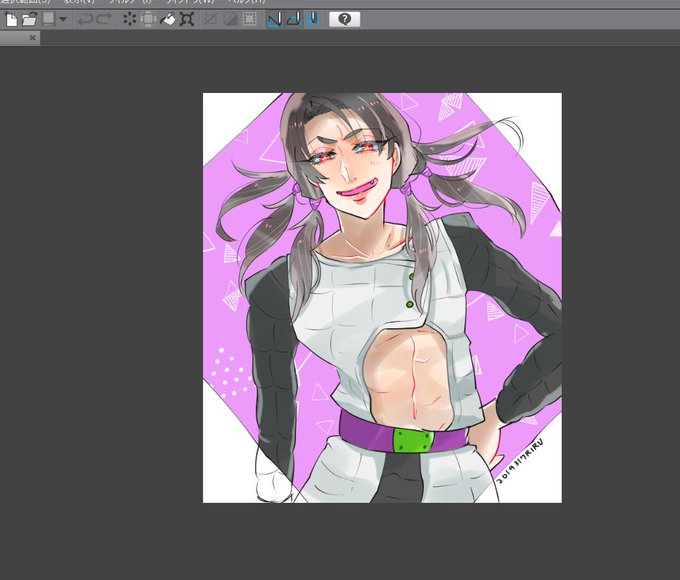
Task: Create a new canvas with the New icon
Action: 11,20
